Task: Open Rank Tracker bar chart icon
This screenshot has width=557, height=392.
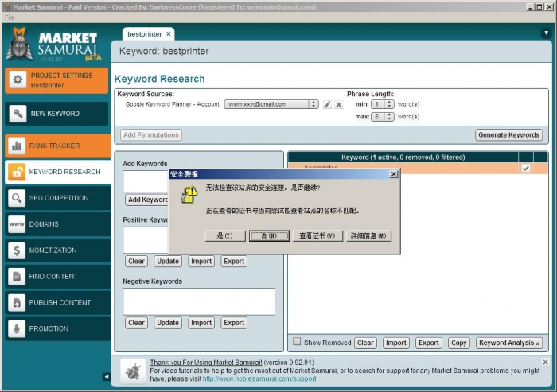Action: pyautogui.click(x=17, y=146)
